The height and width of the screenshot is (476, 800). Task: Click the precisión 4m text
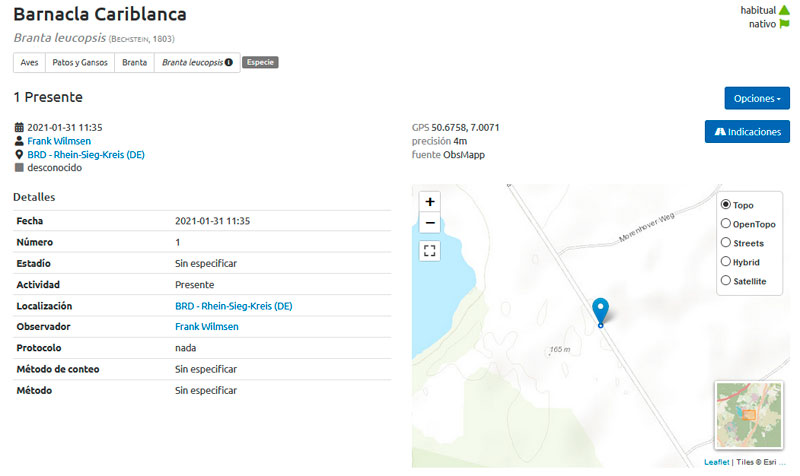click(439, 141)
